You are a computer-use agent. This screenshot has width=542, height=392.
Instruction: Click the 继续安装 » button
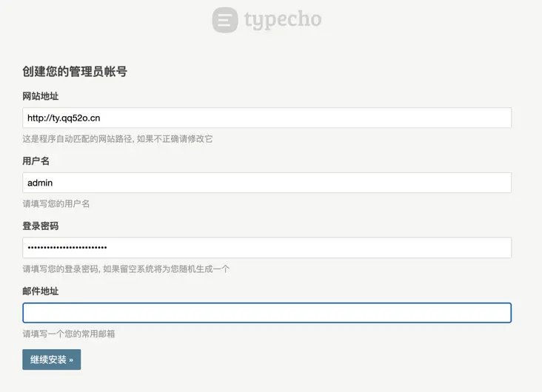click(51, 359)
